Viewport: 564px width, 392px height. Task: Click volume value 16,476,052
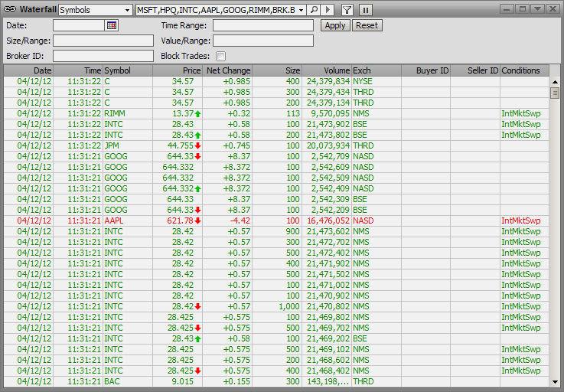tap(328, 220)
